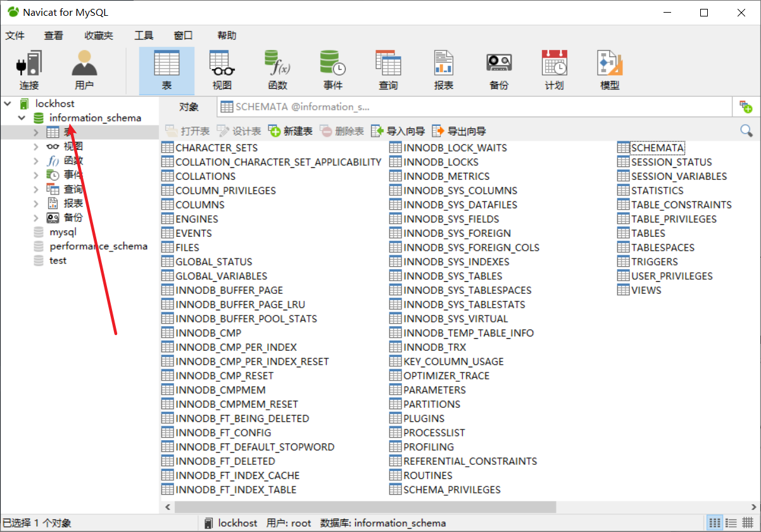Click the search magnifier icon in object toolbar

click(746, 131)
